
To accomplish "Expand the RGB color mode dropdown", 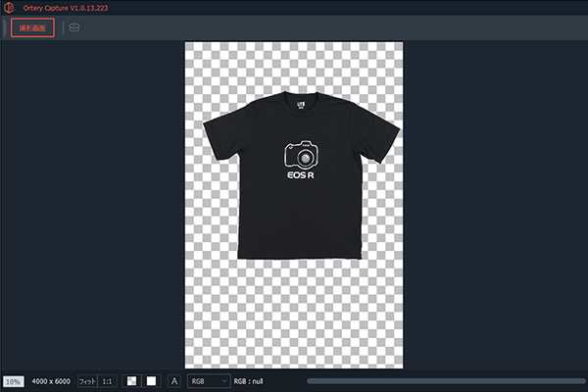I will (x=208, y=380).
